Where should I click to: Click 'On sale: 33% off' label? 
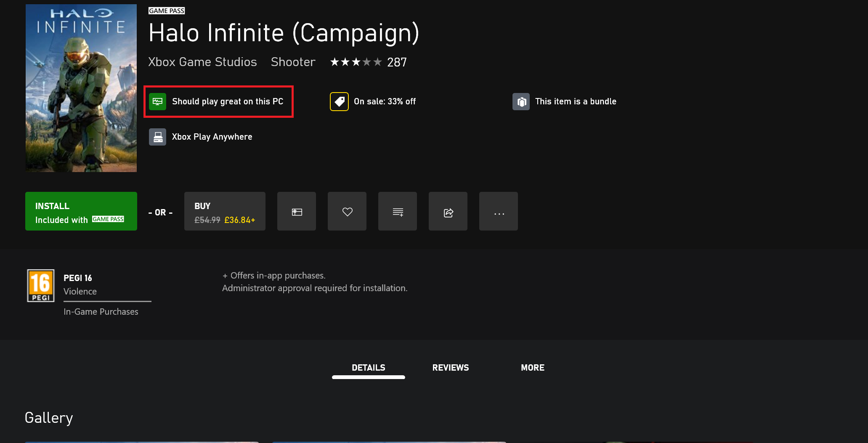tap(385, 101)
